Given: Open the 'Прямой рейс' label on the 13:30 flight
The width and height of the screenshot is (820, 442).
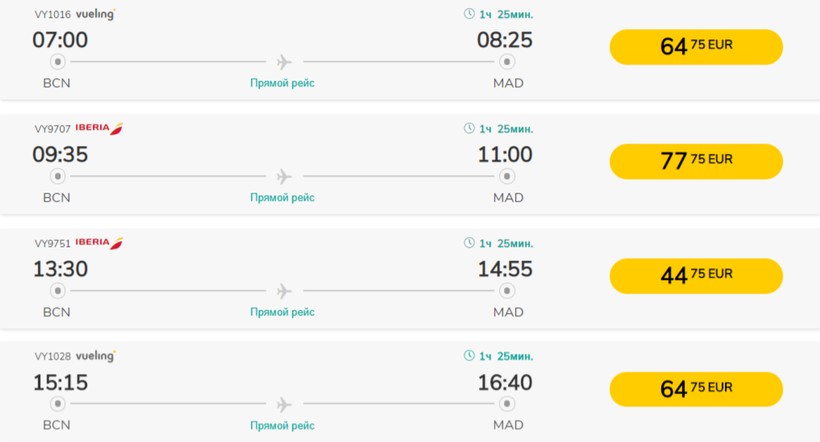Looking at the screenshot, I should pyautogui.click(x=282, y=312).
